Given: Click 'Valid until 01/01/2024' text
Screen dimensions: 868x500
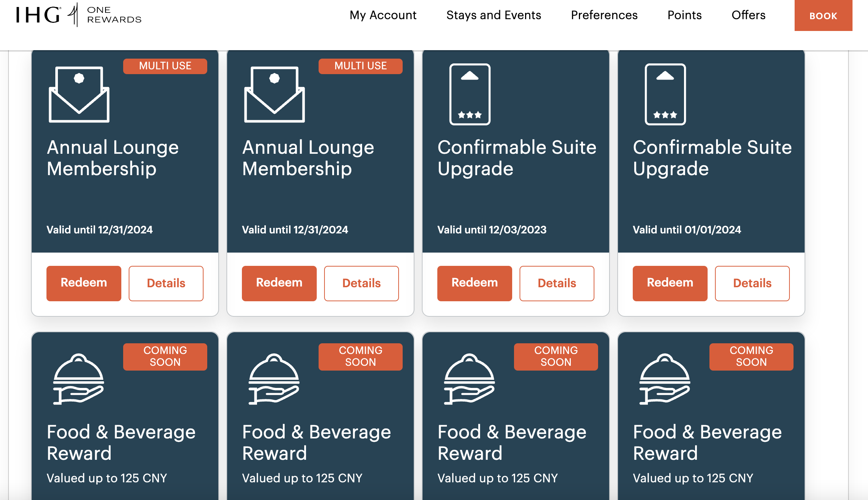Looking at the screenshot, I should [687, 230].
